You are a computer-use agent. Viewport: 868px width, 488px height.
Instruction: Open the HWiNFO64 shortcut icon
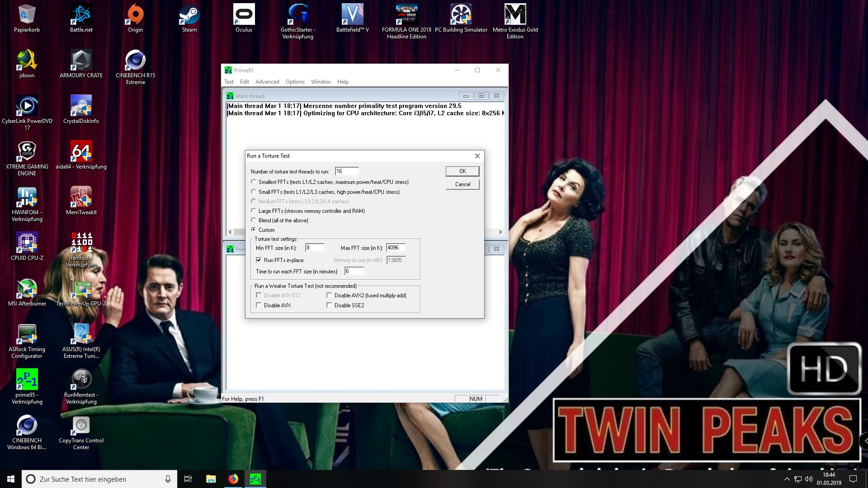27,197
